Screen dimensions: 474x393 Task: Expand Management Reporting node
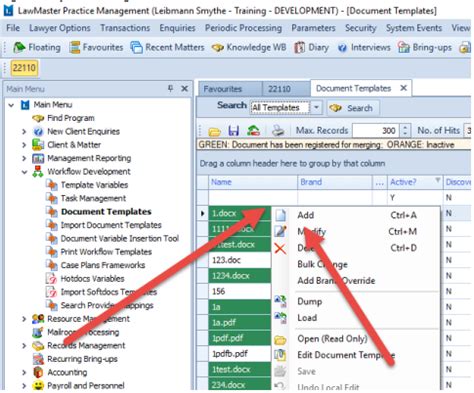(x=24, y=158)
